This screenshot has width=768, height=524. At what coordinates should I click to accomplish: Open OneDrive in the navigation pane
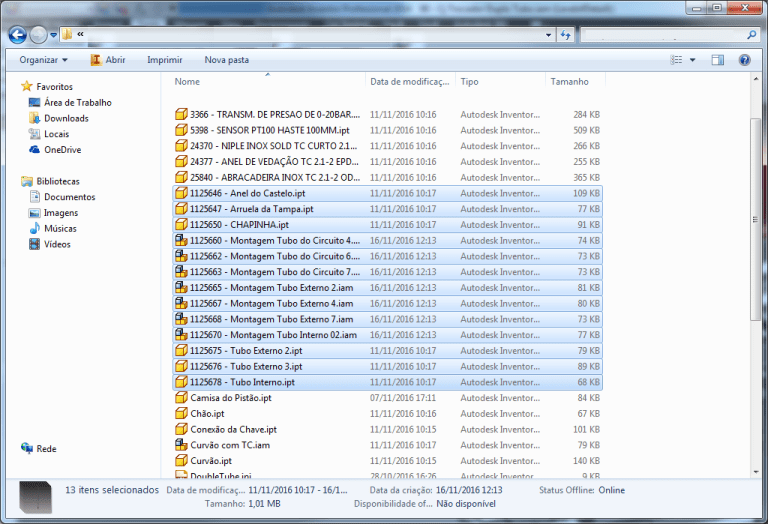62,150
